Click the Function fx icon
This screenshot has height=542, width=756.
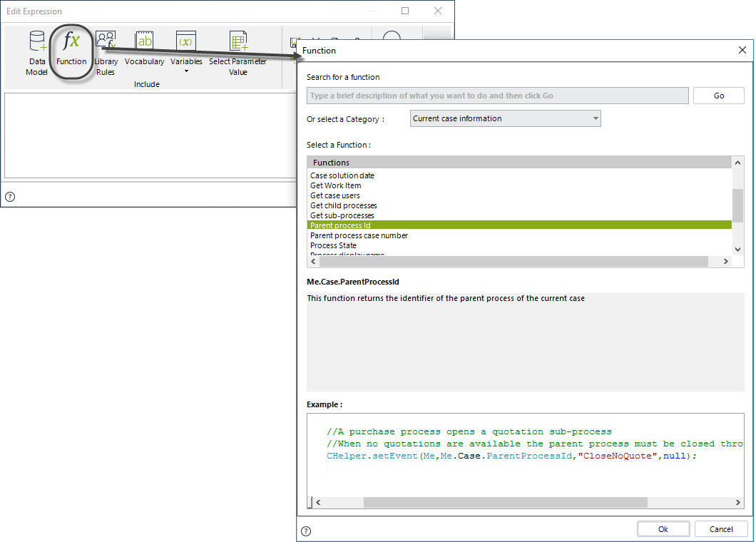pyautogui.click(x=71, y=41)
